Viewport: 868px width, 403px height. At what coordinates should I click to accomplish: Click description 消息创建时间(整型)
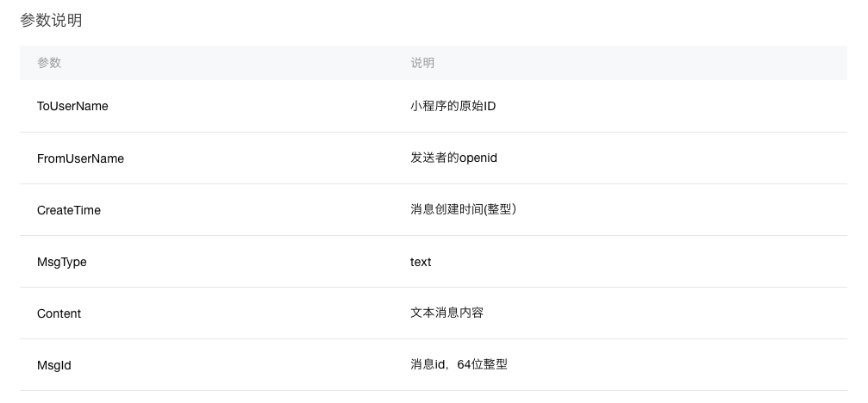[x=464, y=209]
